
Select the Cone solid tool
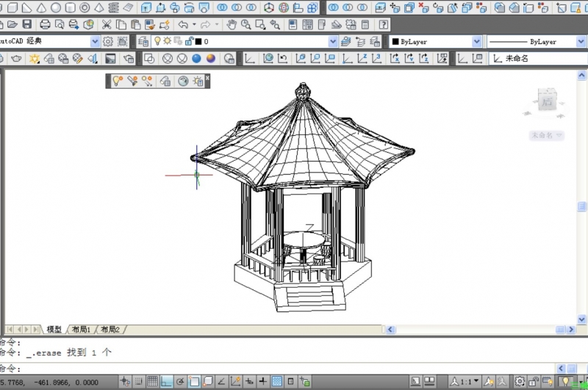click(41, 7)
